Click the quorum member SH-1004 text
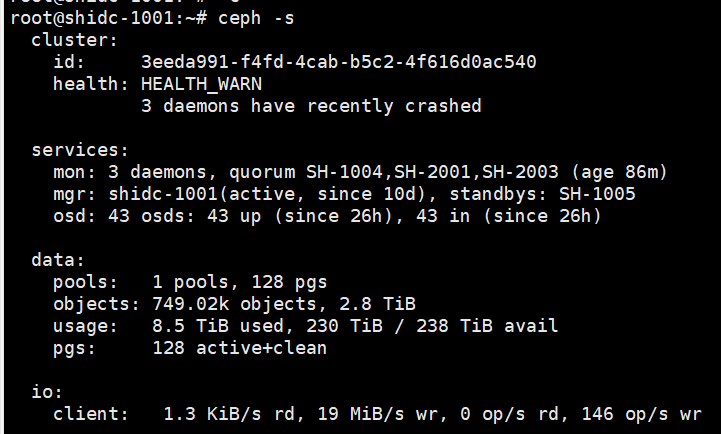 coord(377,172)
